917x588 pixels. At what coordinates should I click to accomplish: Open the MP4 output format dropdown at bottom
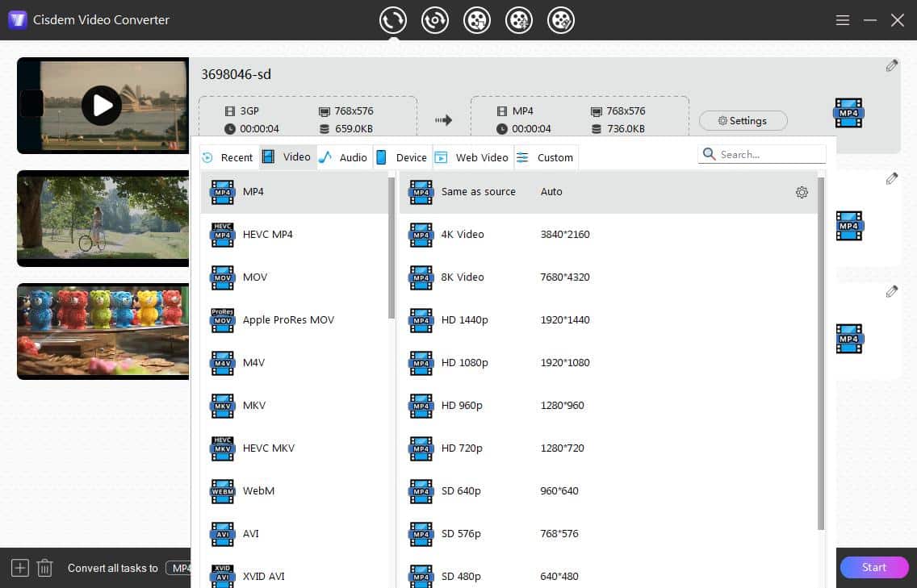tap(184, 568)
